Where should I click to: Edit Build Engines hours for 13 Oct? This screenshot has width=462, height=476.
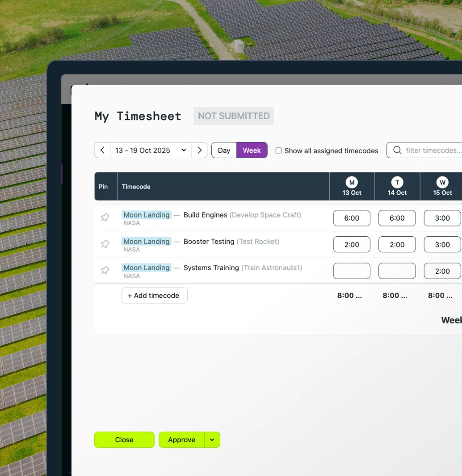[352, 218]
